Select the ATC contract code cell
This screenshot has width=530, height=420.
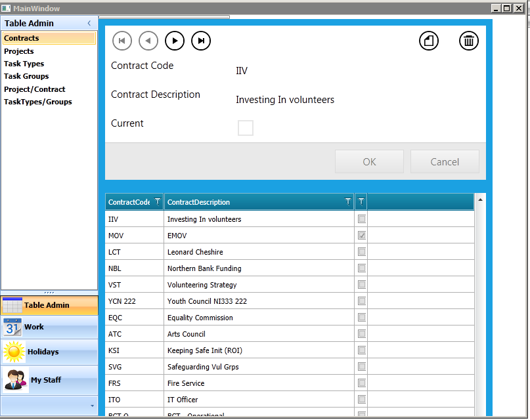135,334
